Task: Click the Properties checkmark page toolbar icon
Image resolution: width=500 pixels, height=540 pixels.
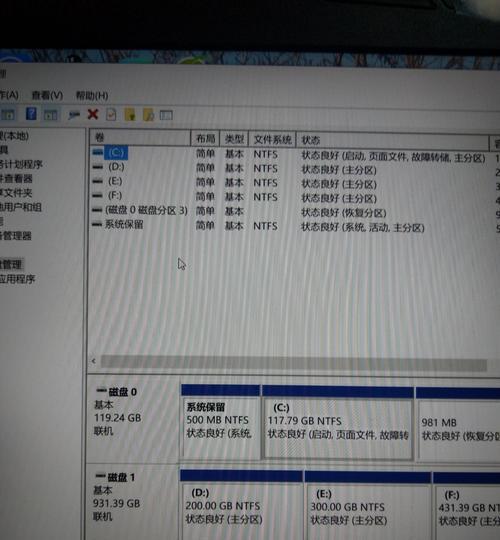Action: (x=111, y=115)
